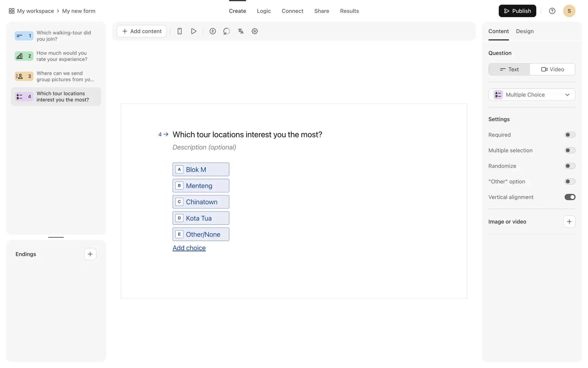Switch to the Logic tab
Image resolution: width=588 pixels, height=368 pixels.
264,11
